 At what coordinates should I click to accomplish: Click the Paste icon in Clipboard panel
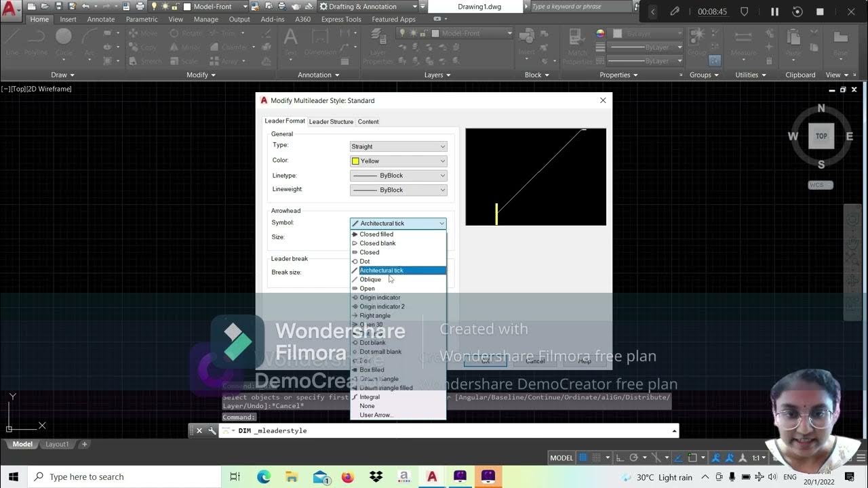[x=793, y=42]
